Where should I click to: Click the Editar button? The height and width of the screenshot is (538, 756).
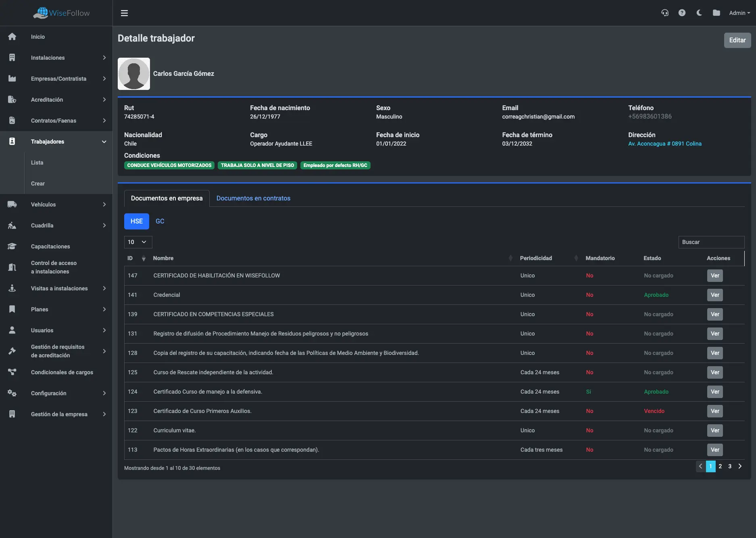(x=737, y=40)
